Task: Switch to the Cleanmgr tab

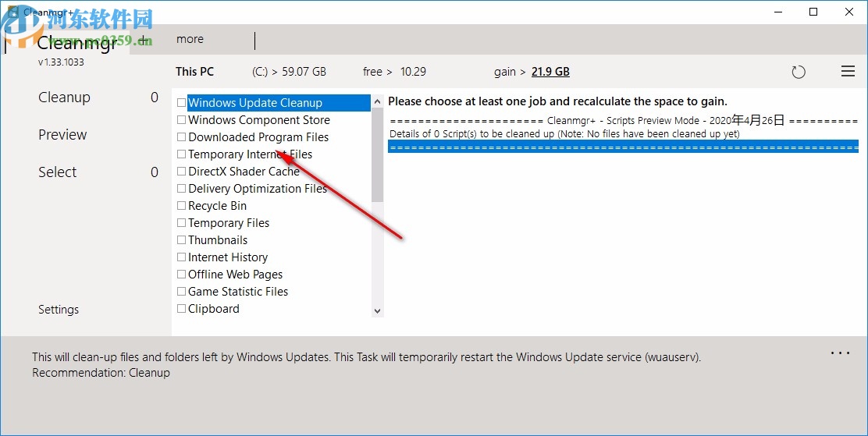Action: coord(76,42)
